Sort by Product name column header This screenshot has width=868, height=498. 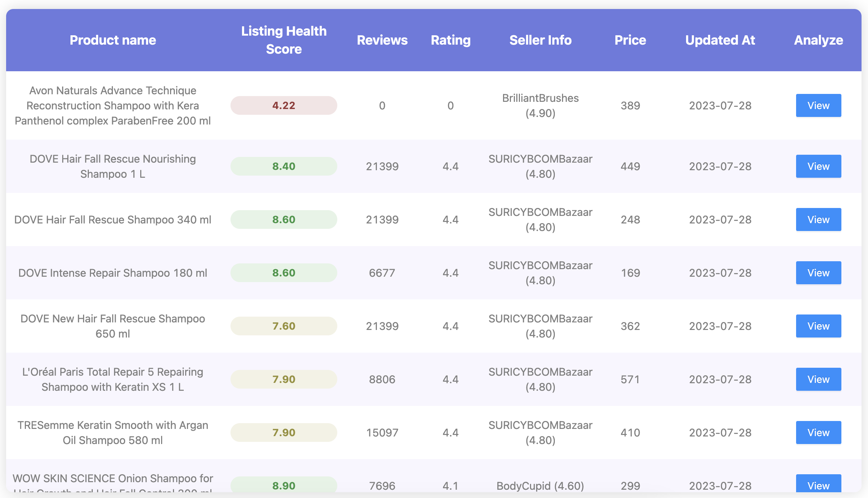[x=113, y=40]
